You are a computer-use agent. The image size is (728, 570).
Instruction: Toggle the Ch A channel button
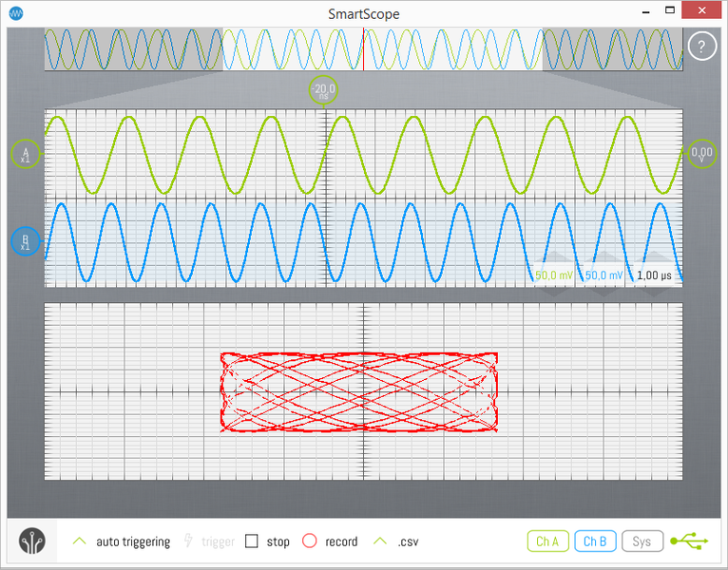(547, 541)
